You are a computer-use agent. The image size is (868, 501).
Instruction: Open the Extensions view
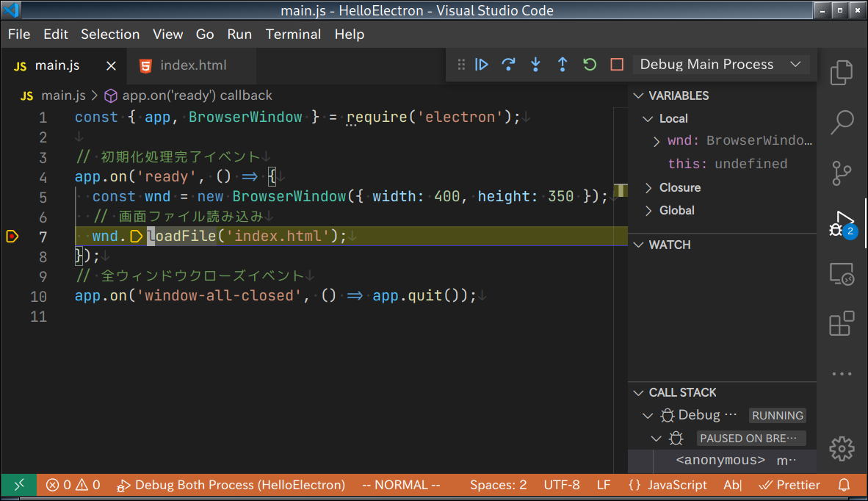(842, 323)
